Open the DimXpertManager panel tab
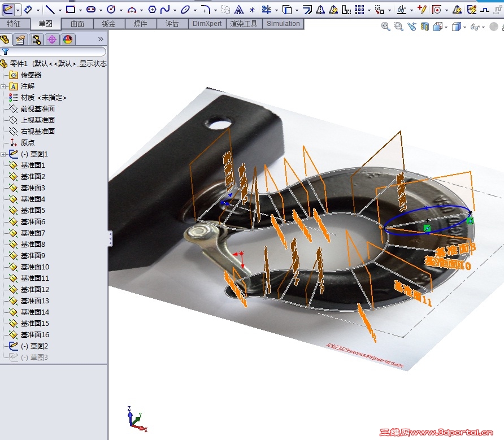Screen dimensions: 504x440 point(52,40)
